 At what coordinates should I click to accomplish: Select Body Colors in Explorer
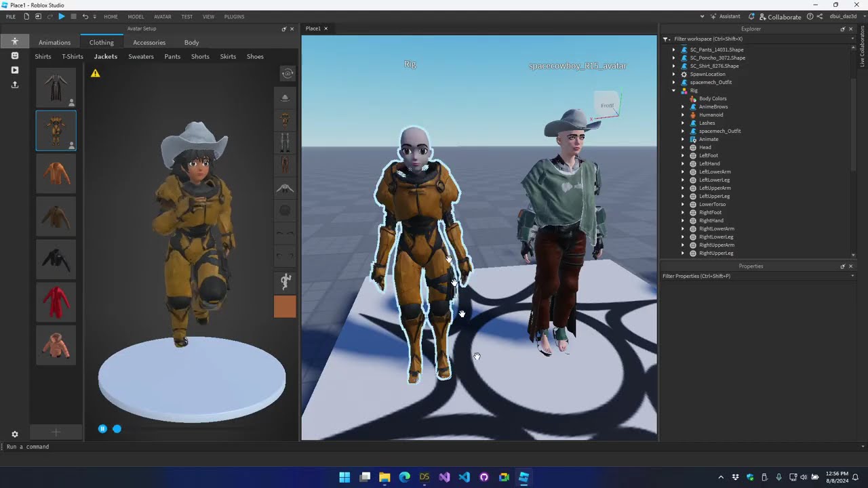712,98
